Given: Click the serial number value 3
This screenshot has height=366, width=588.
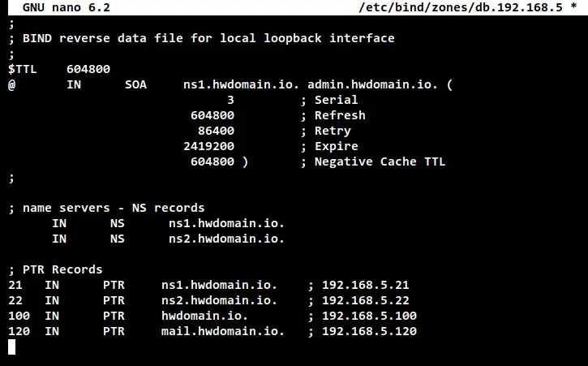Looking at the screenshot, I should [x=230, y=100].
